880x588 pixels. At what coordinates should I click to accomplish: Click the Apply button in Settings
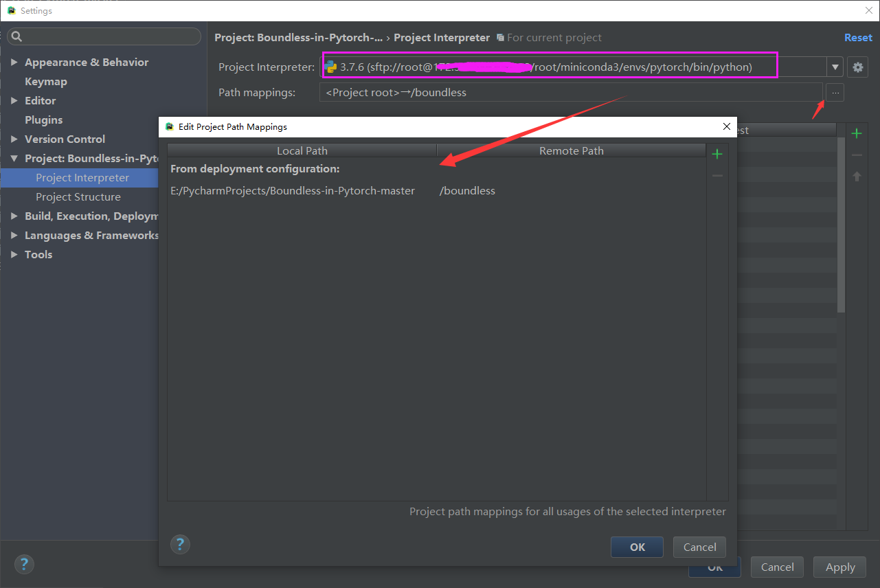tap(839, 567)
